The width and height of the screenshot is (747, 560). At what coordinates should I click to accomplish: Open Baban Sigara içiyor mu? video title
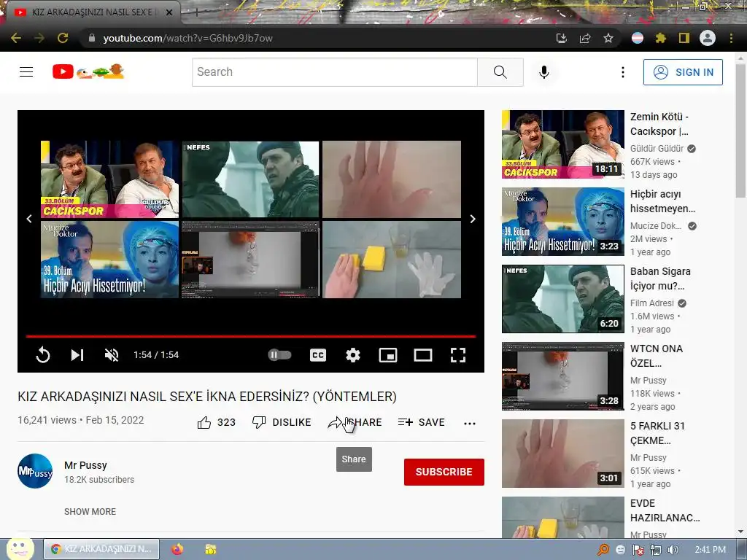[660, 279]
